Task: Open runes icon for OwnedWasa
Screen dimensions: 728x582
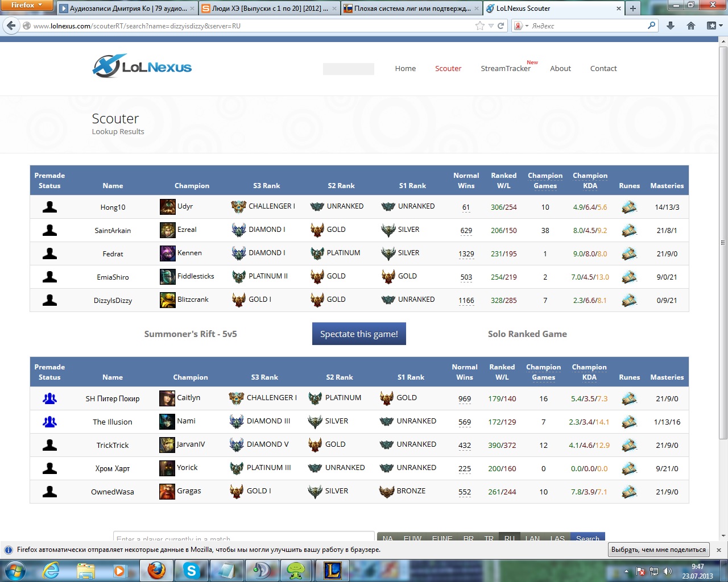Action: coord(629,492)
